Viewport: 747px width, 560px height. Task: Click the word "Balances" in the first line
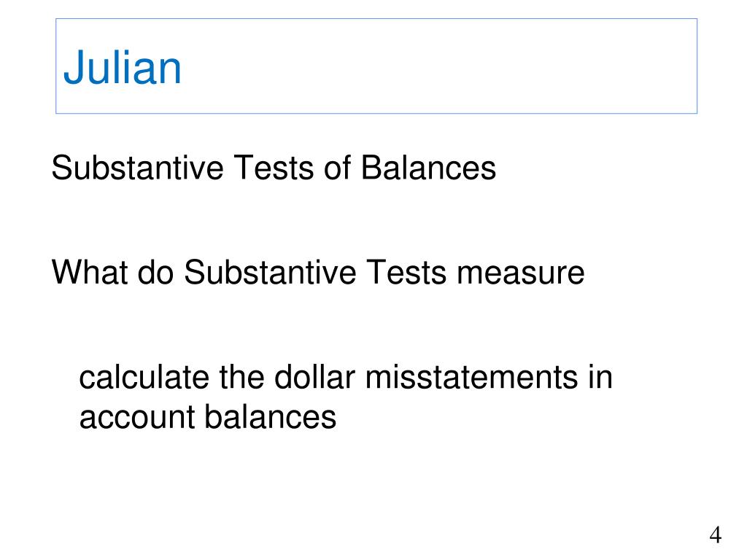tap(428, 168)
